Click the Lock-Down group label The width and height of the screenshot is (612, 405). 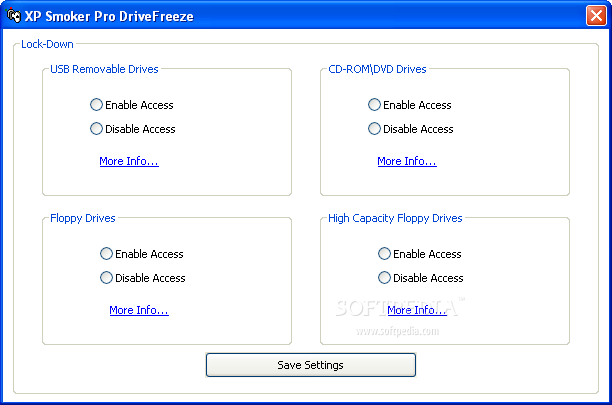tap(47, 44)
